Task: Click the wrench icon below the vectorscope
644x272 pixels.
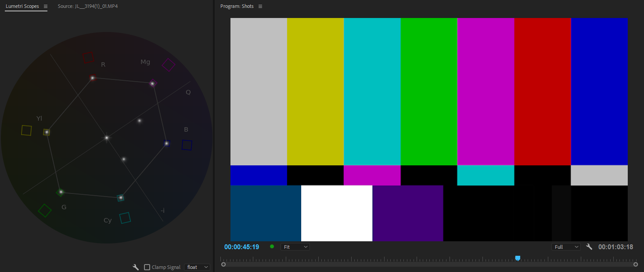Action: coord(136,267)
